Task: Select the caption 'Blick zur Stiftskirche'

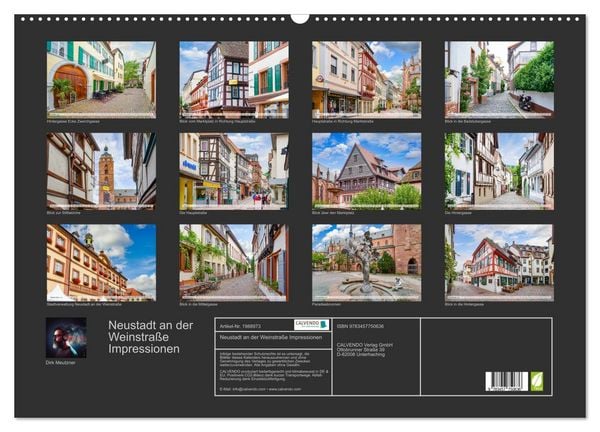Action: click(64, 213)
